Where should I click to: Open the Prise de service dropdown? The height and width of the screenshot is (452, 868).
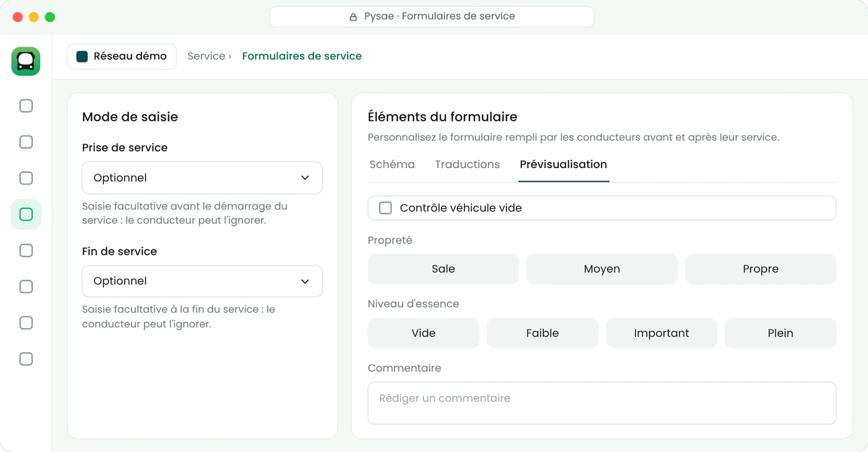pos(202,178)
